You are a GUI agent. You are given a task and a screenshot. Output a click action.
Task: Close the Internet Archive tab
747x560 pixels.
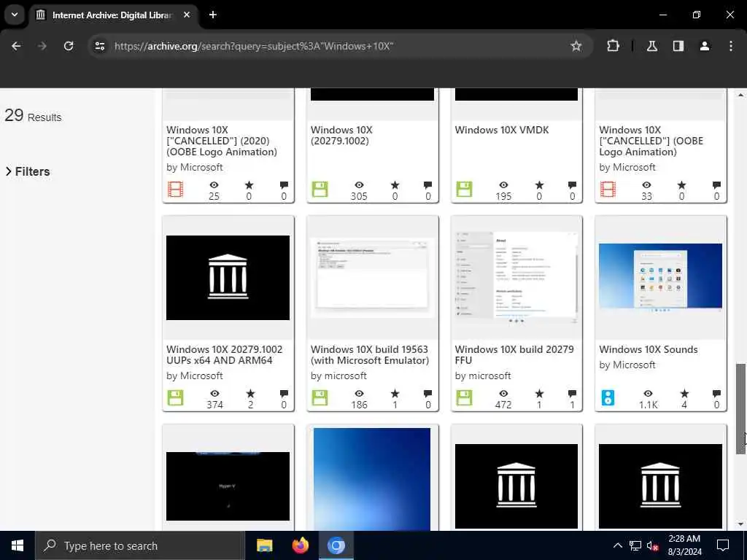tap(187, 15)
